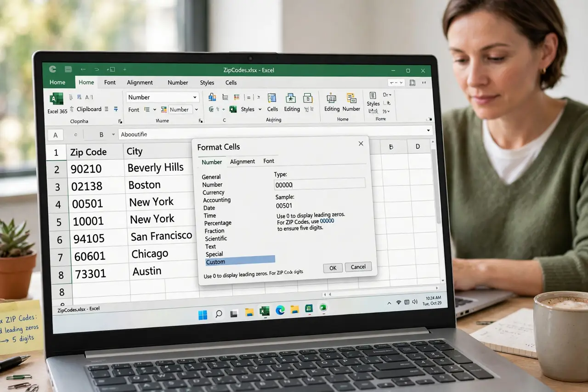Open Microsoft Edge from the taskbar

(x=280, y=311)
